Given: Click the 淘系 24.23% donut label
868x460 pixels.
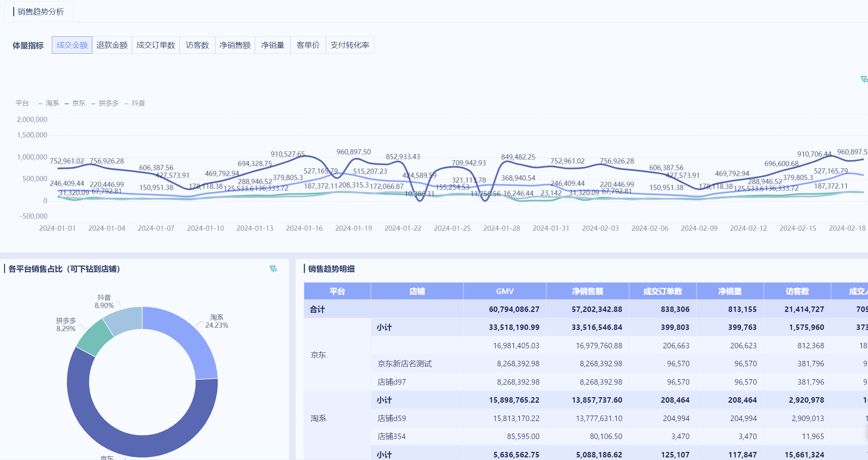Looking at the screenshot, I should tap(217, 321).
